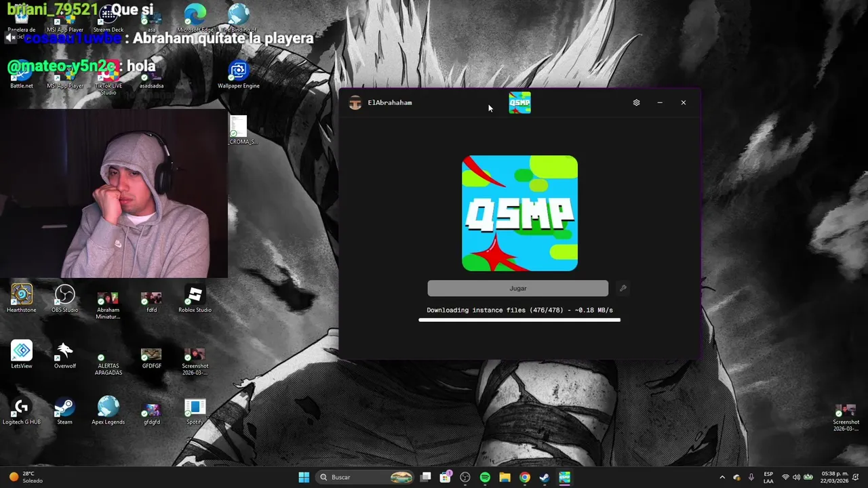Image resolution: width=868 pixels, height=488 pixels.
Task: Open Stream Deck desktop shortcut
Action: click(x=108, y=18)
